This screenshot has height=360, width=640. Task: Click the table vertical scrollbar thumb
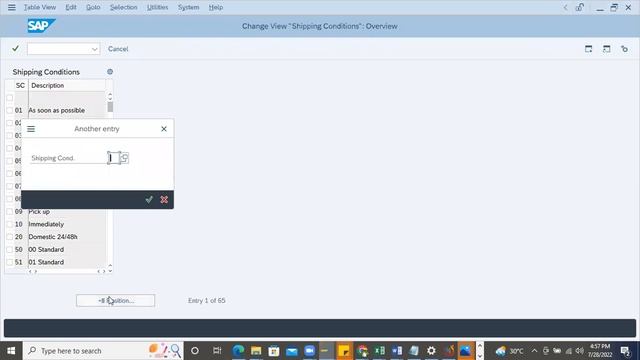(x=110, y=107)
